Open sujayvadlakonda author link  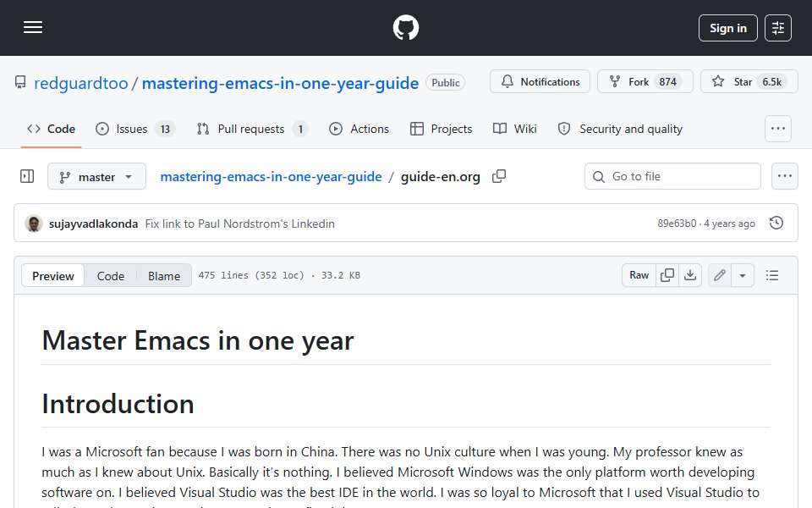pyautogui.click(x=93, y=224)
